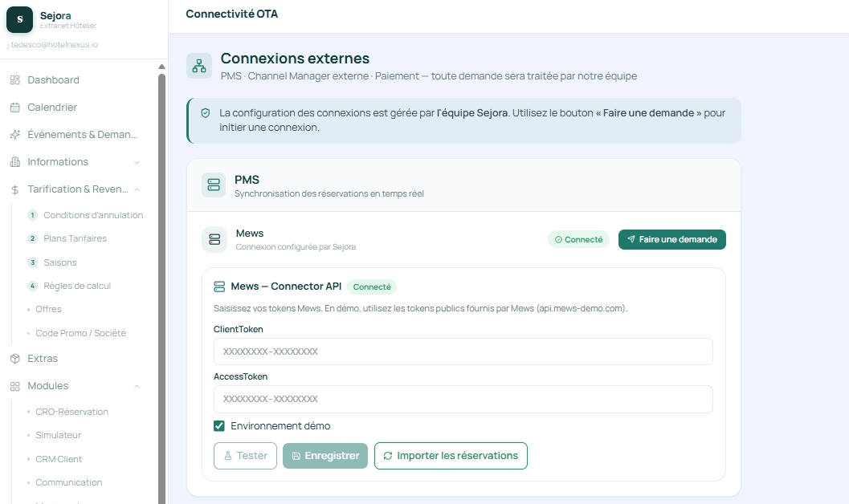Click the email j.tedesco@hotelnexus.io
Viewport: 849px width, 504px height.
coord(52,45)
